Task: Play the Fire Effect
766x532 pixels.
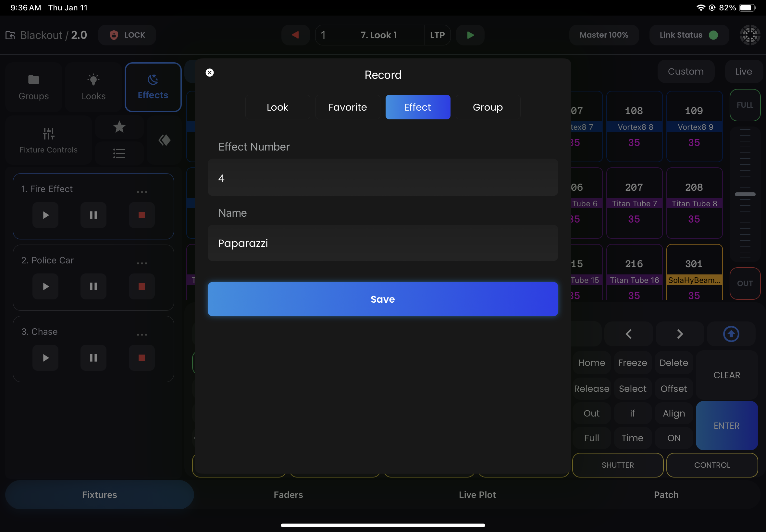Action: click(x=45, y=215)
